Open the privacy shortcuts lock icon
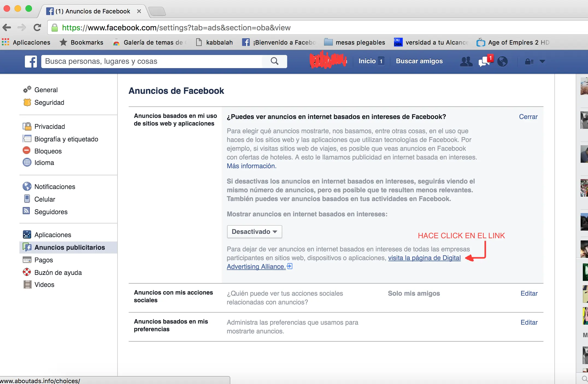The image size is (588, 384). (529, 62)
